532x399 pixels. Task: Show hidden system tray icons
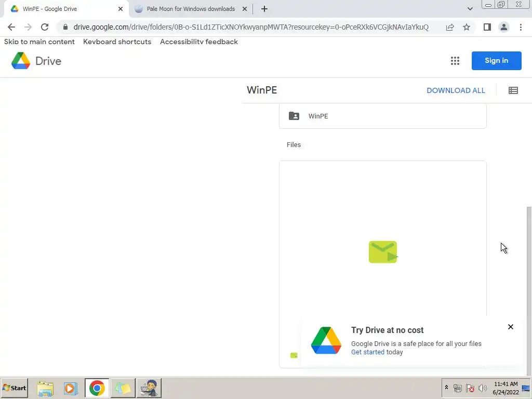446,388
